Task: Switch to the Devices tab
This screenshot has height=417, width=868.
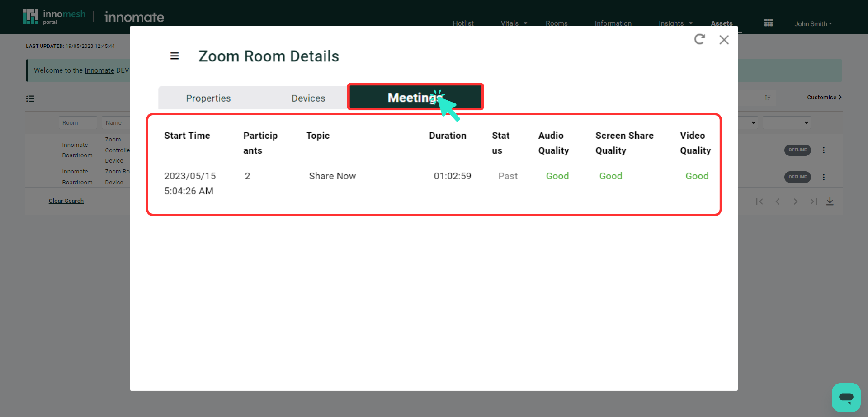Action: 308,98
